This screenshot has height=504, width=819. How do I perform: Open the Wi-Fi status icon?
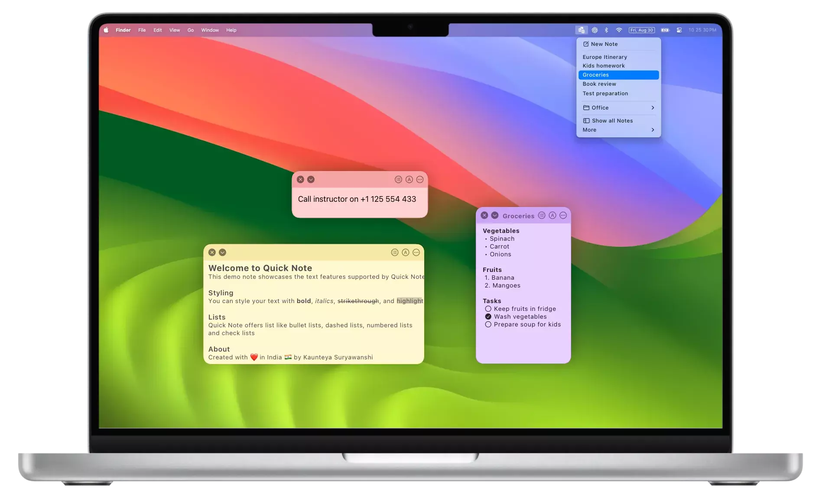pos(619,30)
